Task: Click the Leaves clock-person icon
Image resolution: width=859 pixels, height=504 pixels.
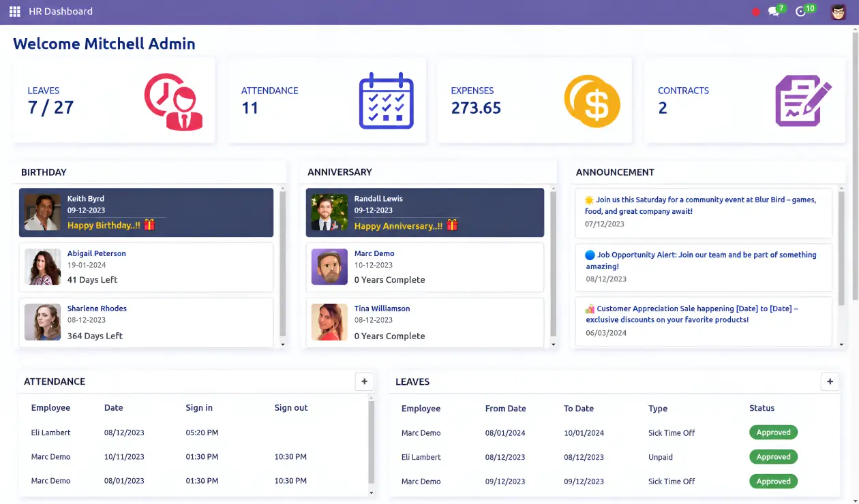Action: 174,101
